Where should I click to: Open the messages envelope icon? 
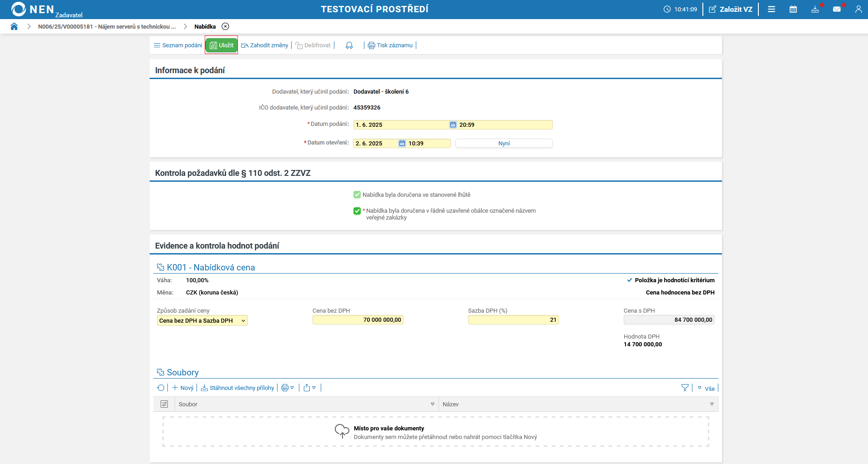[x=837, y=9]
